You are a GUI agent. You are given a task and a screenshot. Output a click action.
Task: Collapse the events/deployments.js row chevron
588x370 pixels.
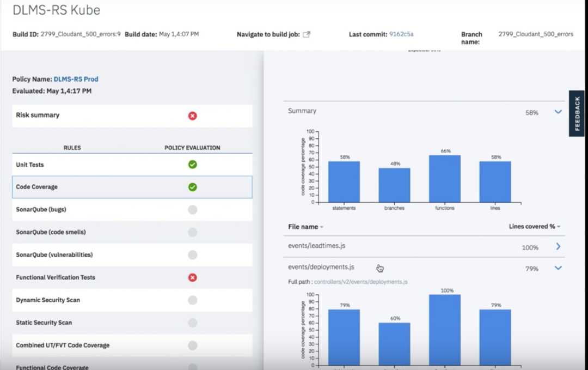[x=558, y=268]
